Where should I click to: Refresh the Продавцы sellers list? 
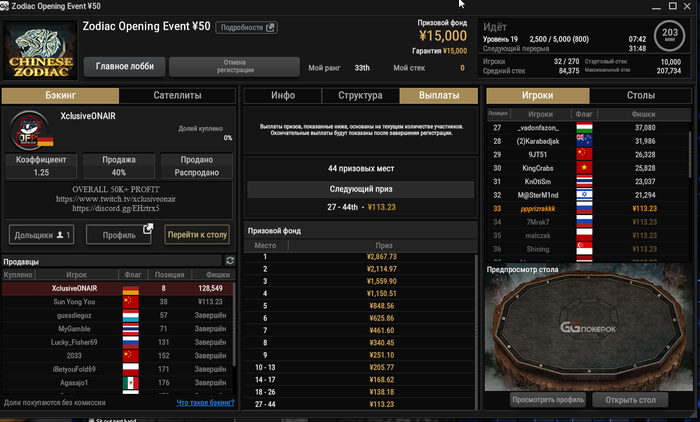[x=230, y=261]
